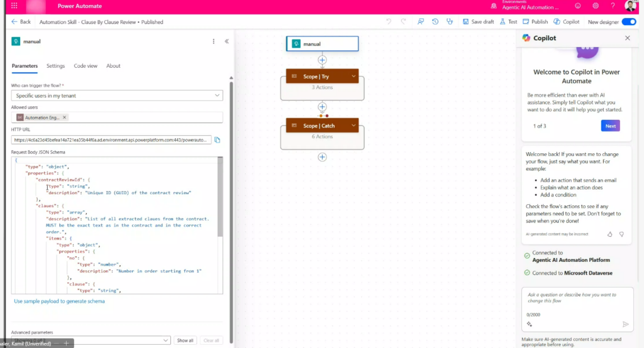The height and width of the screenshot is (348, 644).
Task: Go back using the Back arrow
Action: tap(21, 22)
